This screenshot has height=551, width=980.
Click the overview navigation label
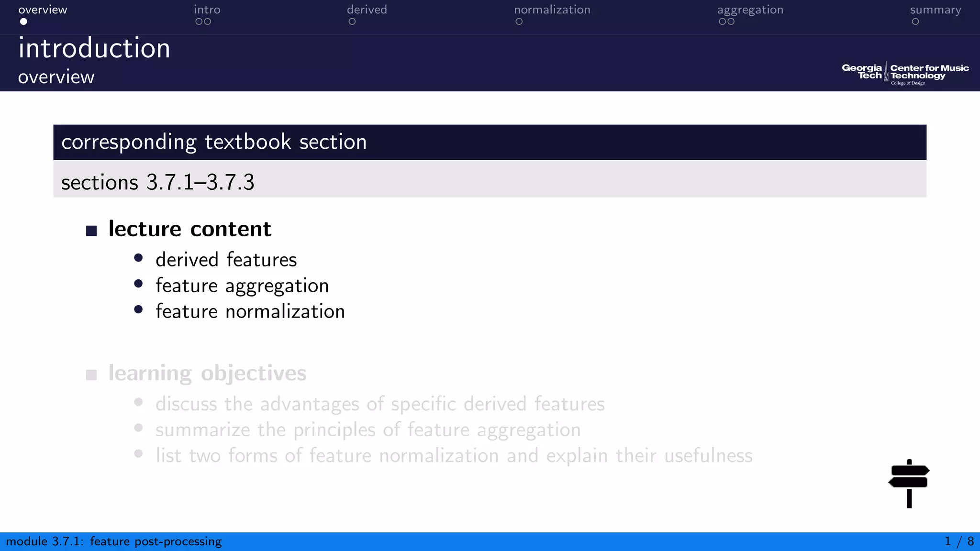point(43,10)
